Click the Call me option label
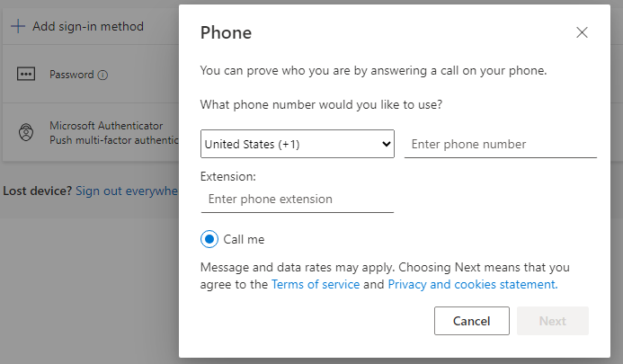This screenshot has width=623, height=364. point(244,239)
